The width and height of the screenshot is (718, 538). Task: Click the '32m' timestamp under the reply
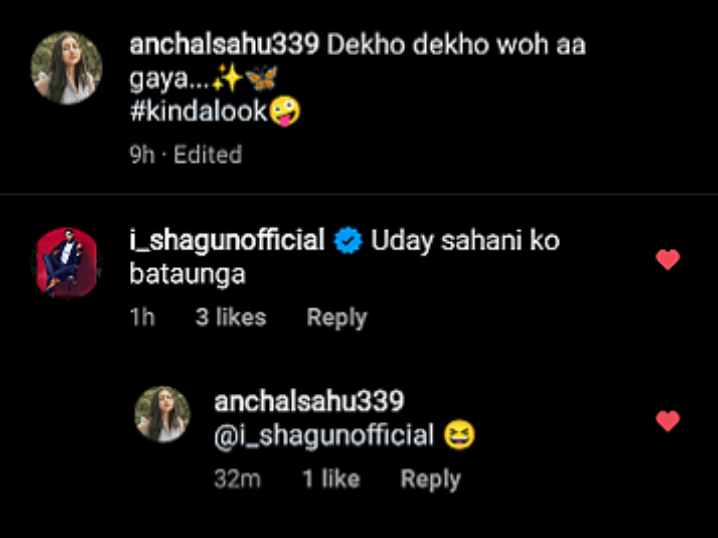237,479
